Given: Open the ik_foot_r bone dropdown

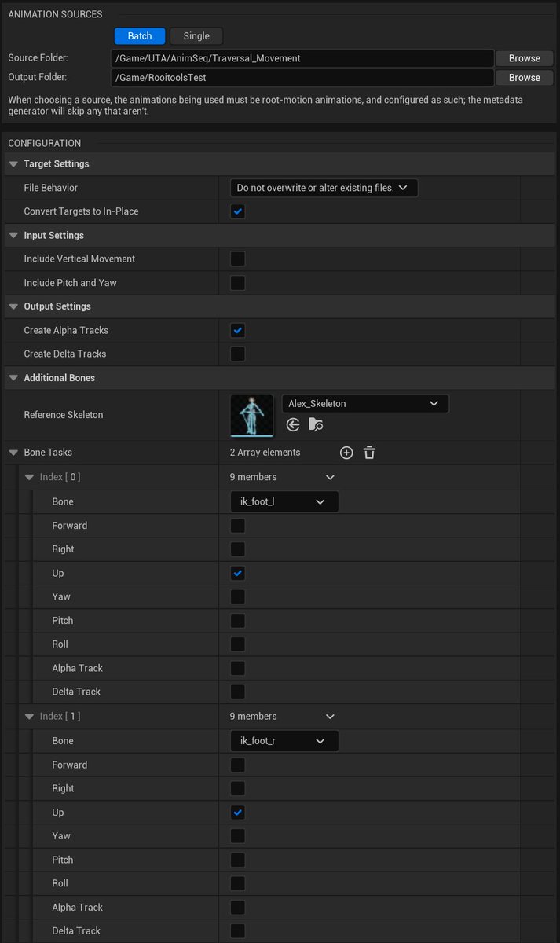Looking at the screenshot, I should click(x=284, y=741).
